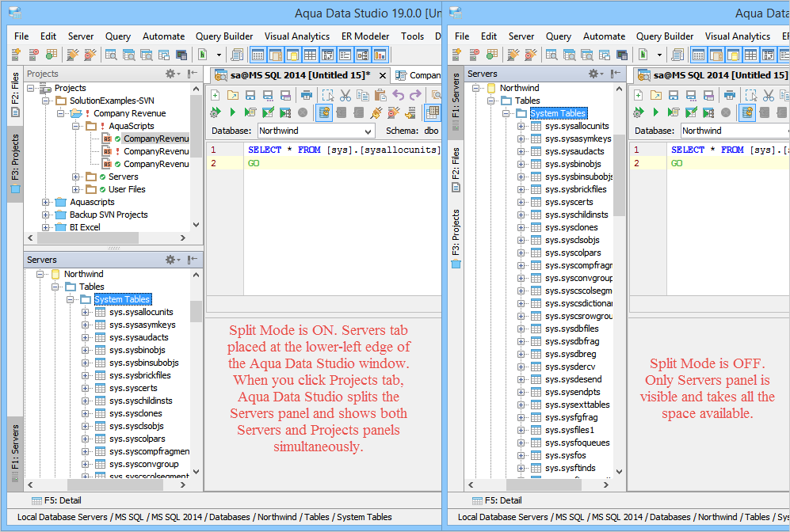Switch to F2: Files side tab in left window
This screenshot has height=532, width=790.
(15, 94)
